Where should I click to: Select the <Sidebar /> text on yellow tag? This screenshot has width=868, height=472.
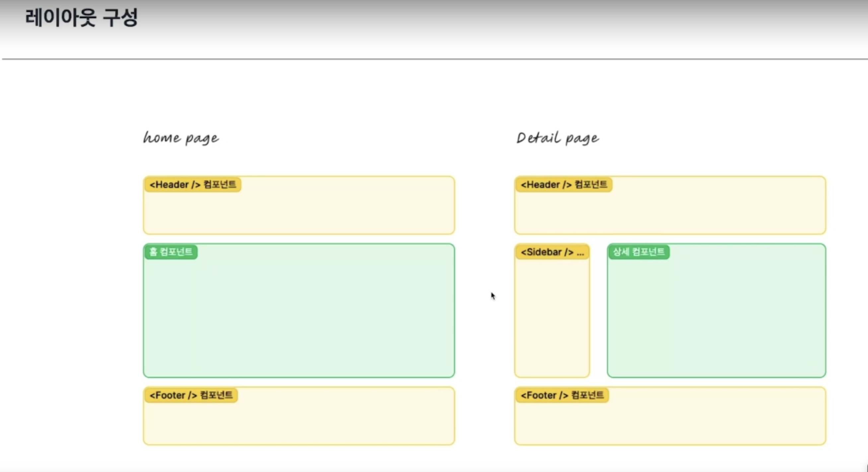547,252
